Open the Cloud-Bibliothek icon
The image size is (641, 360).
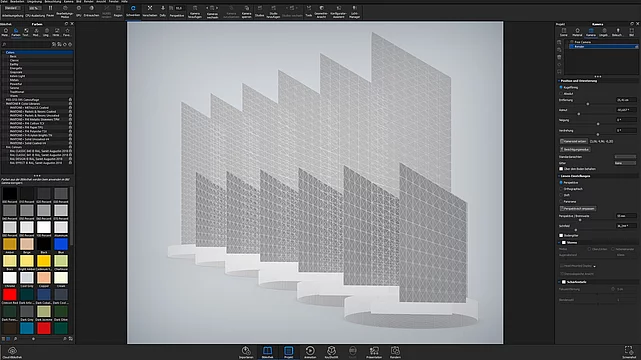pyautogui.click(x=12, y=352)
